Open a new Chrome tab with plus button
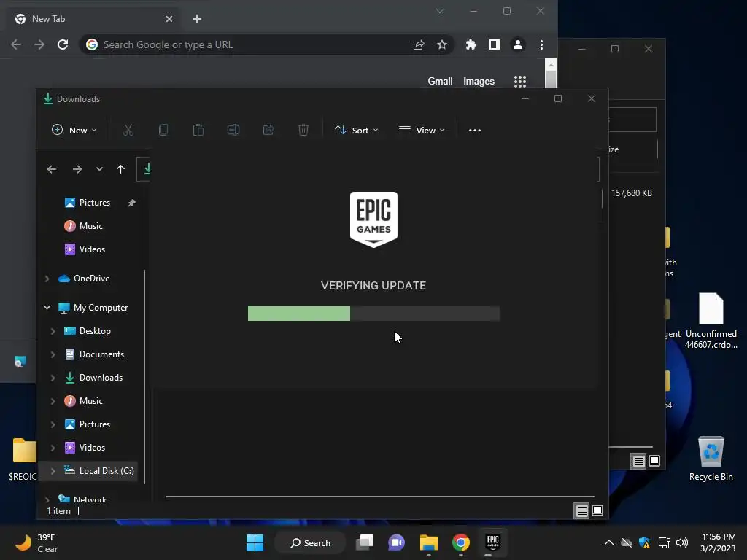Viewport: 747px width, 560px height. coord(197,19)
